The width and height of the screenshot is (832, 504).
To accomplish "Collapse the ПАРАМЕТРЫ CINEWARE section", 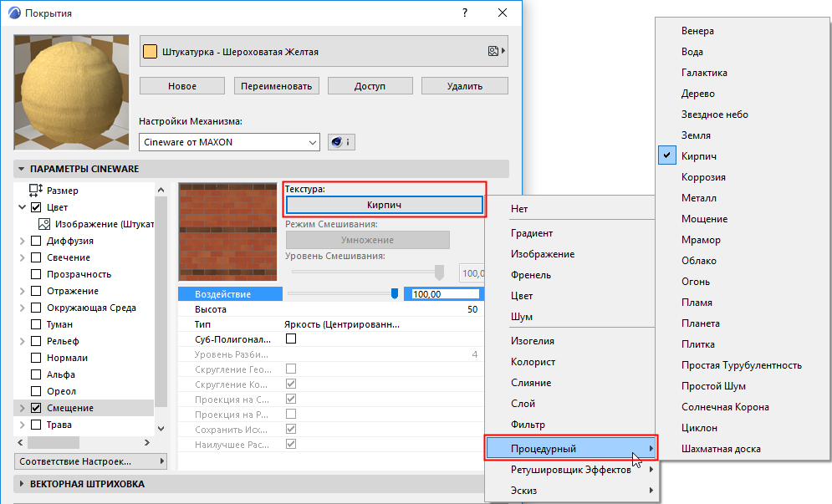I will 21,169.
